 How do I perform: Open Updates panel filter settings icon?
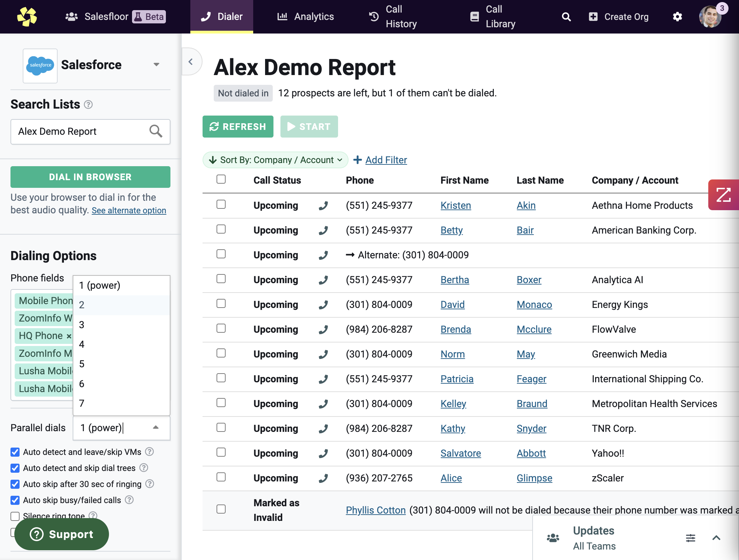[x=690, y=538]
